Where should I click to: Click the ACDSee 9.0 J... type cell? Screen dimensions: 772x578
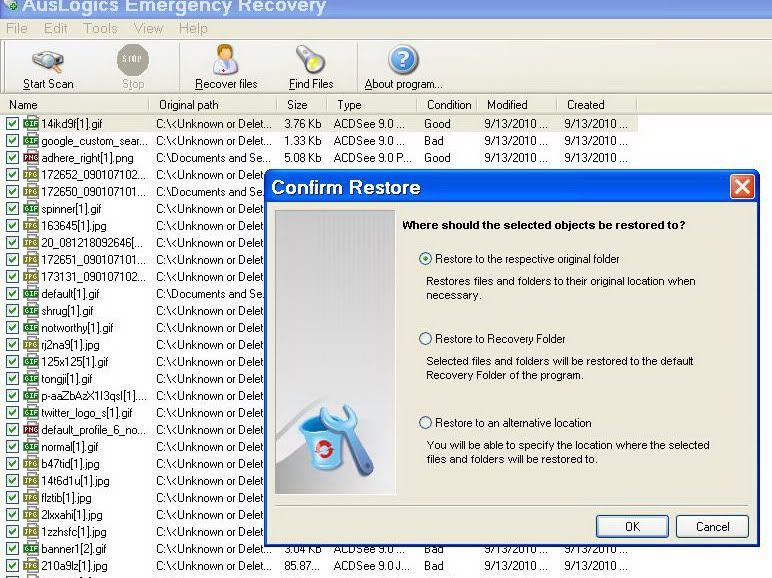[x=371, y=566]
